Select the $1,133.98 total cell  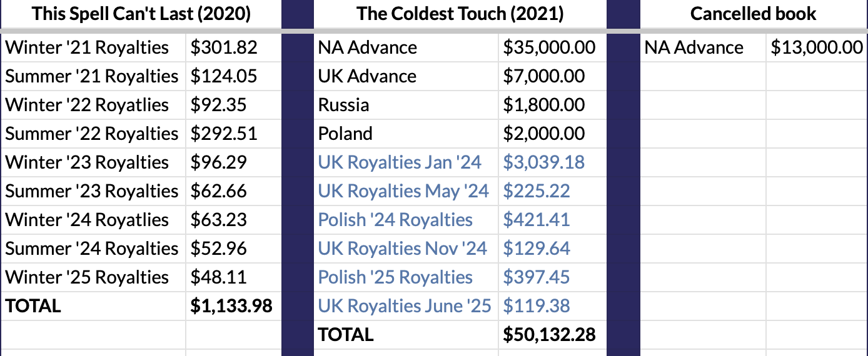[x=231, y=306]
